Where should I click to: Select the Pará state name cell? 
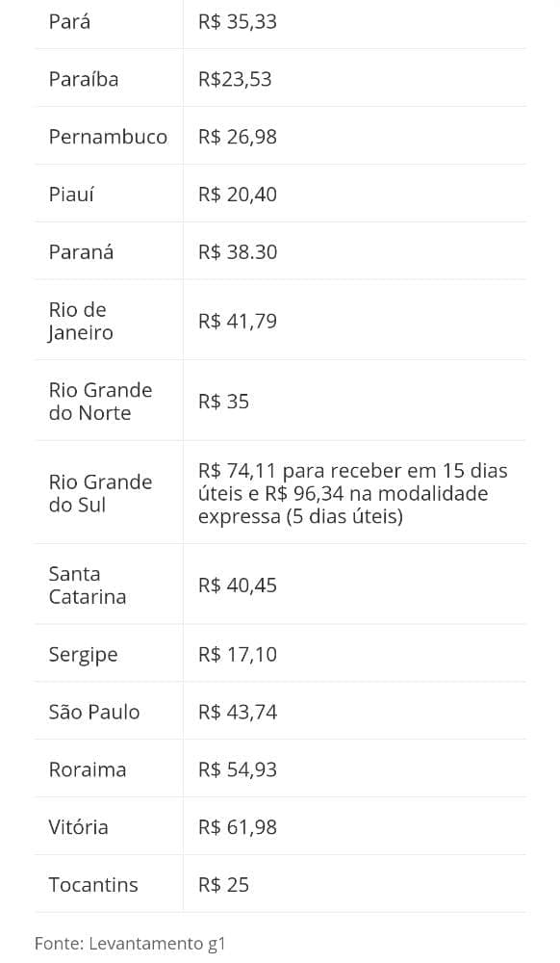(70, 21)
